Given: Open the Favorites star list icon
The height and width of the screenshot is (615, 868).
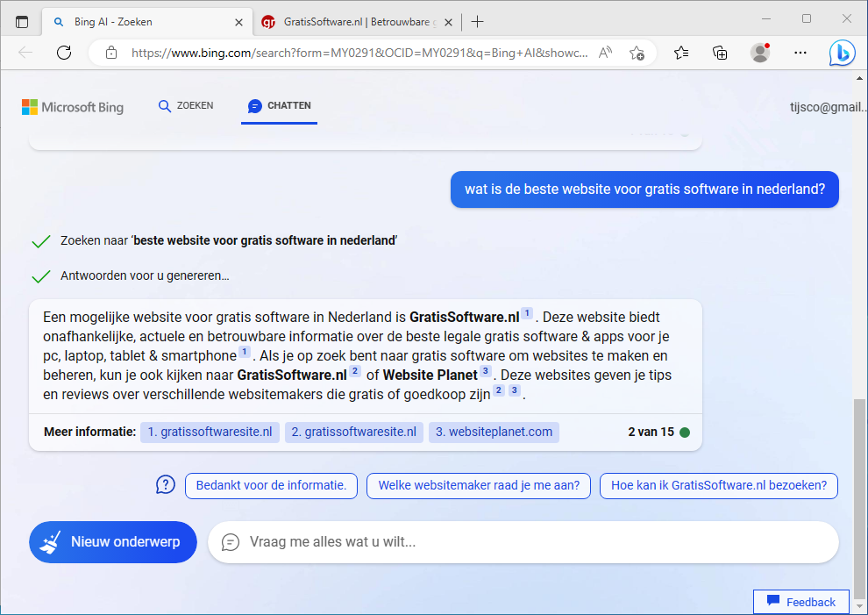Looking at the screenshot, I should point(681,53).
